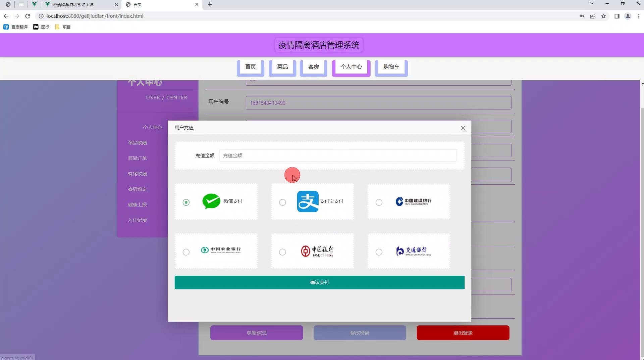
Task: Open 客房收藏 in sidebar
Action: pyautogui.click(x=137, y=174)
